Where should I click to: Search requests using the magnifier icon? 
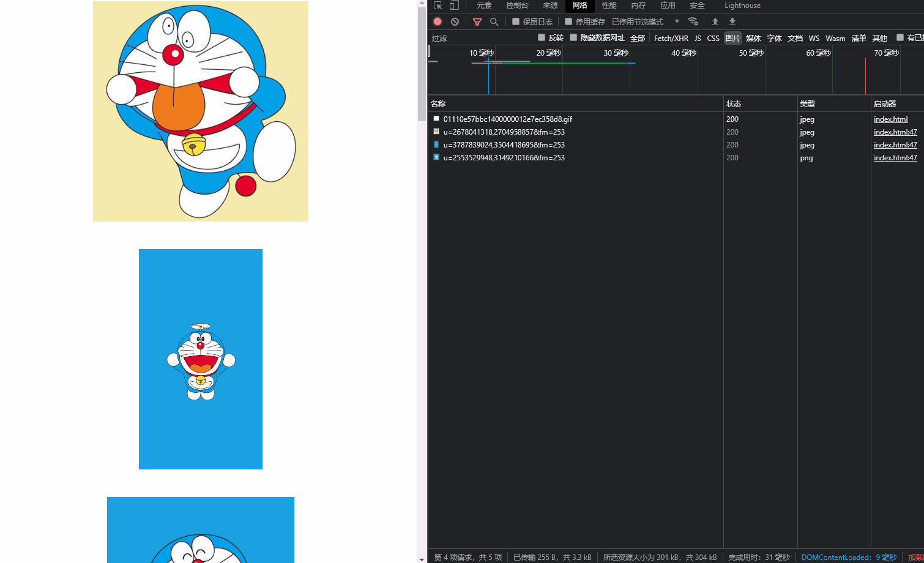pyautogui.click(x=494, y=21)
